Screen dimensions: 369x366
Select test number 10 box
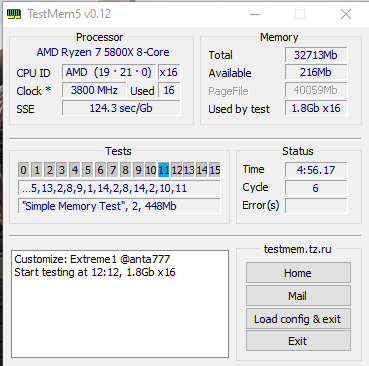pyautogui.click(x=151, y=170)
